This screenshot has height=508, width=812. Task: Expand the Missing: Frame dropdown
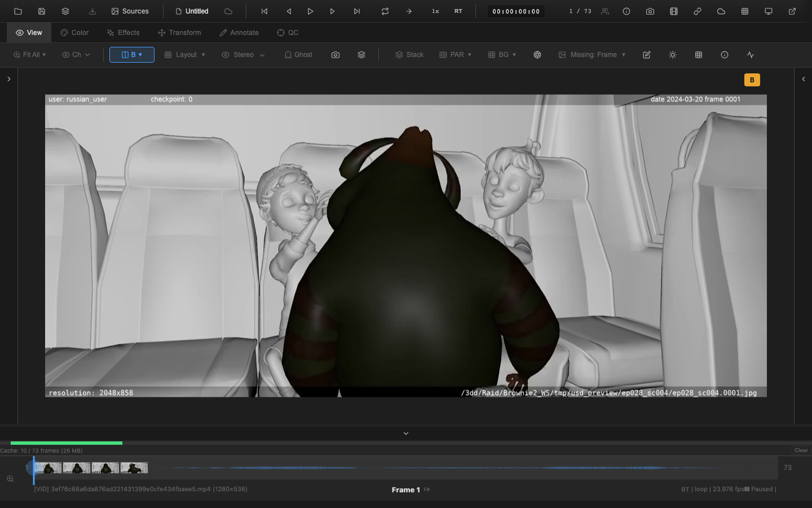pyautogui.click(x=592, y=55)
